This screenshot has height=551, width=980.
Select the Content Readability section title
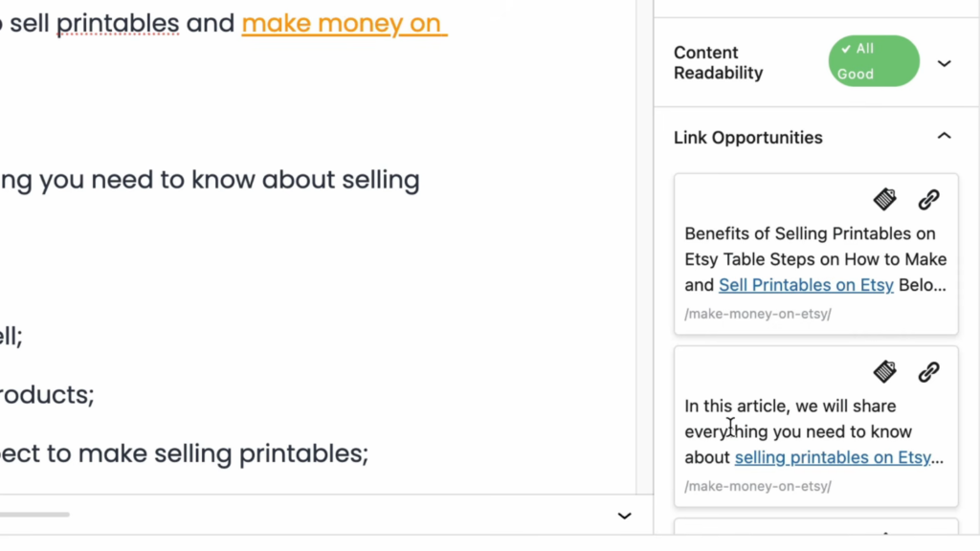pyautogui.click(x=718, y=63)
